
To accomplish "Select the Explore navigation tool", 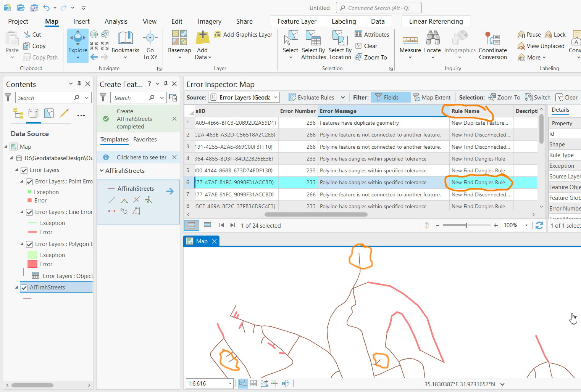I will point(77,44).
